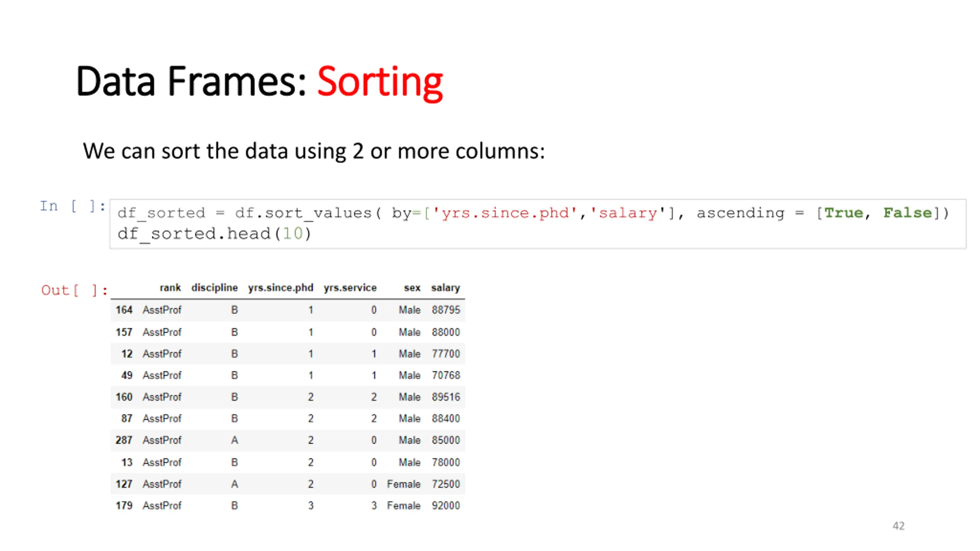Select row index 12

[x=127, y=354]
